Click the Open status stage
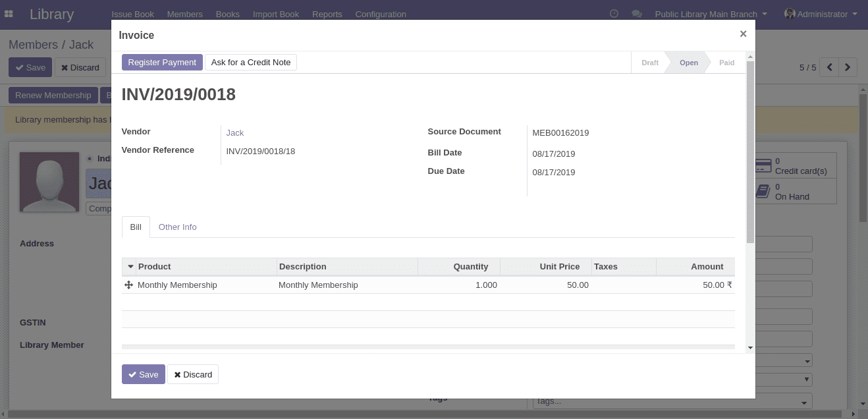 tap(689, 63)
